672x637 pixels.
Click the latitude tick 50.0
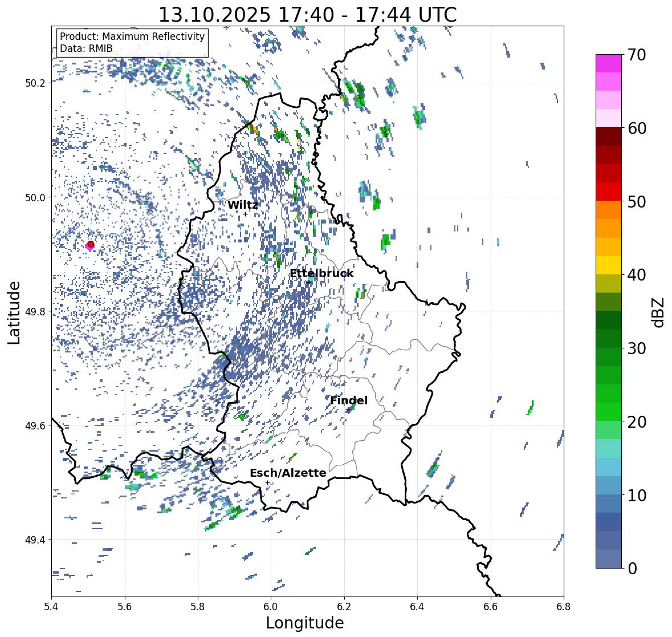(35, 198)
